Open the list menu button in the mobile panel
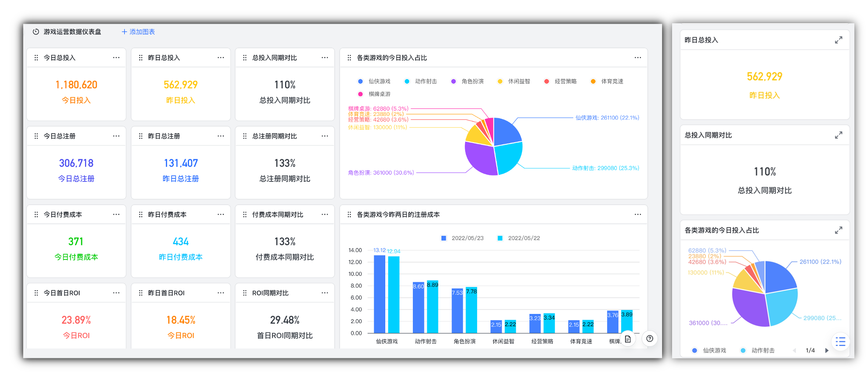Viewport: 868px width, 382px height. click(x=840, y=342)
